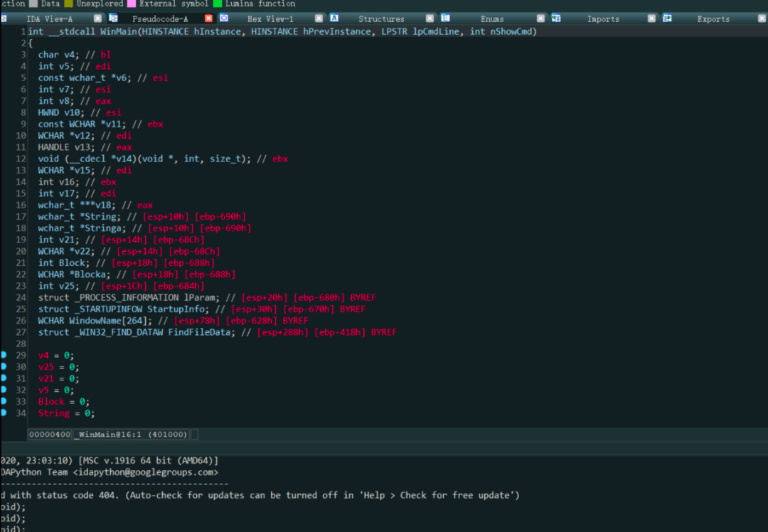768x532 pixels.
Task: Toggle breakpoint dot on line 31
Action: click(x=4, y=378)
